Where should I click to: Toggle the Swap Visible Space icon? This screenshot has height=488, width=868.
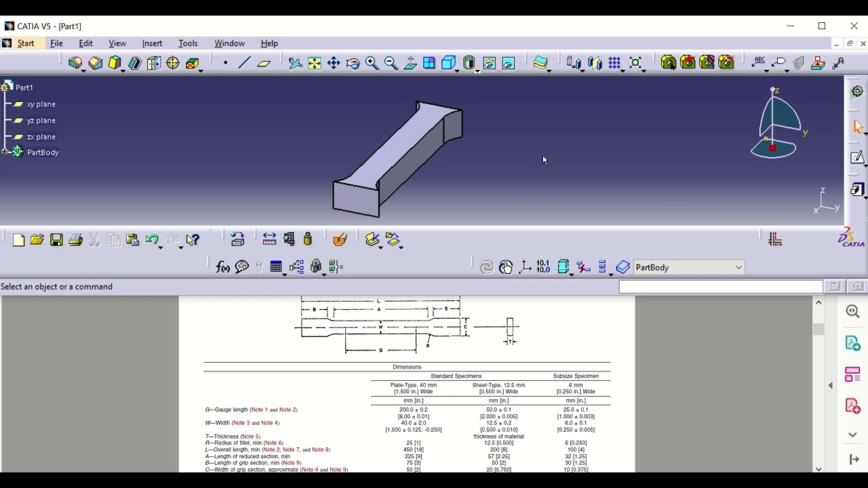(509, 63)
